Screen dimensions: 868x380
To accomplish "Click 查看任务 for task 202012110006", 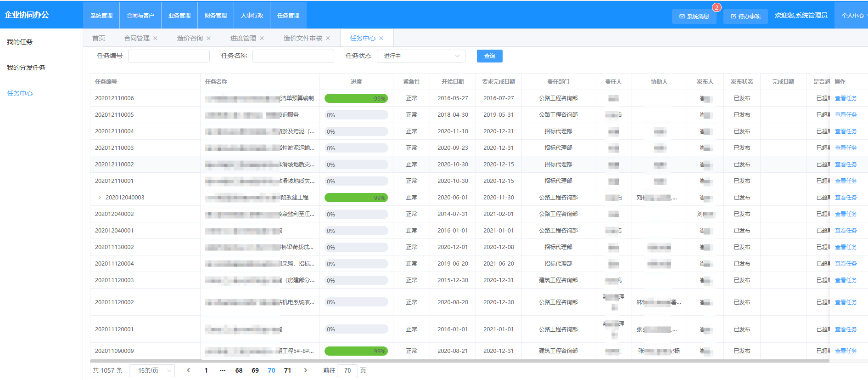I will (x=846, y=98).
